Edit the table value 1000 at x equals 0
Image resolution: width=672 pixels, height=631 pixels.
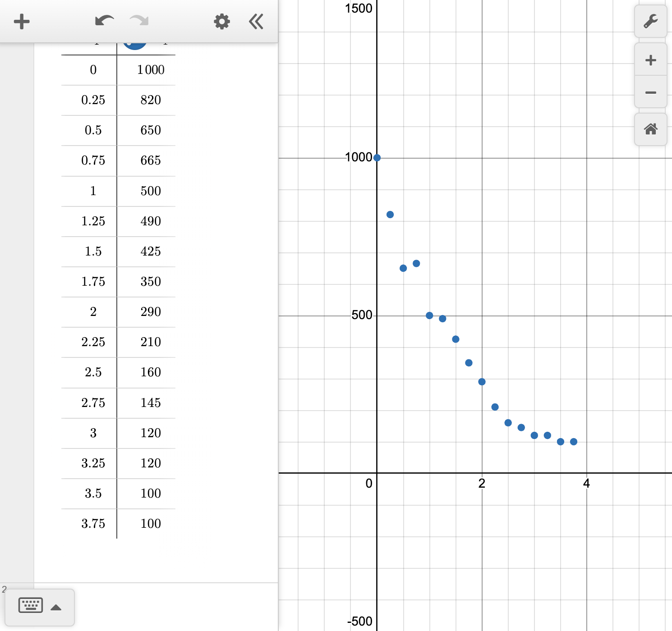coord(150,70)
